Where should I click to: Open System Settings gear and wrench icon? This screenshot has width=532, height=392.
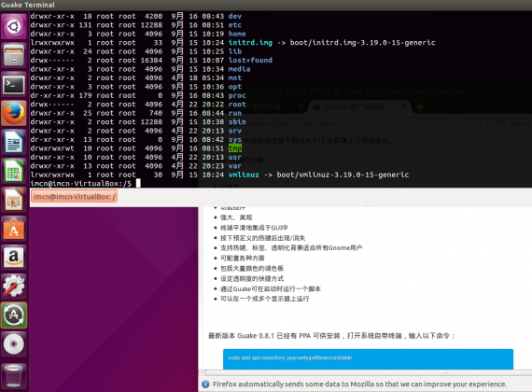tap(14, 287)
